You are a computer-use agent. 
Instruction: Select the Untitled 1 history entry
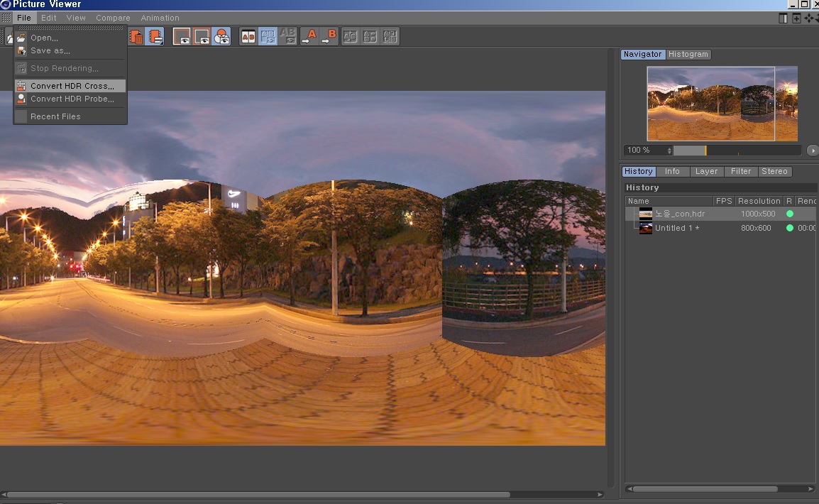(677, 228)
